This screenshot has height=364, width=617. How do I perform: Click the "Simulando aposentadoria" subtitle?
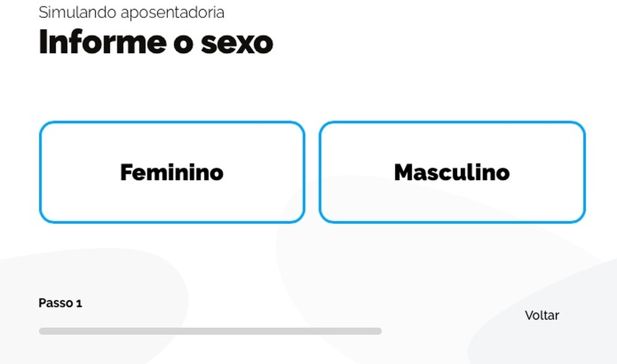[131, 12]
